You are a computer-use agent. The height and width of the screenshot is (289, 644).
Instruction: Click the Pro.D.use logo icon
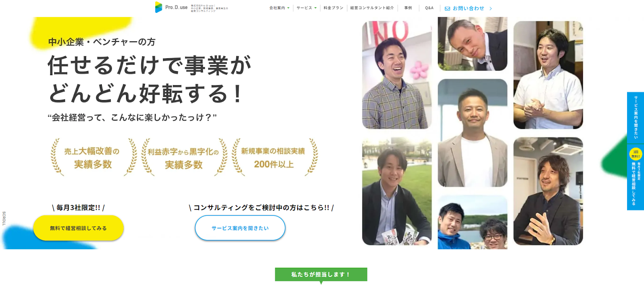[159, 7]
